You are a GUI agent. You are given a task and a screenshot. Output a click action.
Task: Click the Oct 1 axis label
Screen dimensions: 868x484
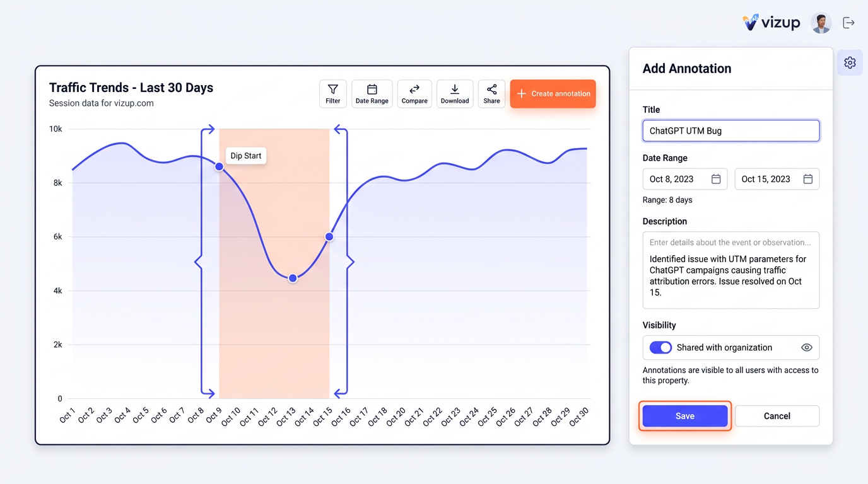67,415
